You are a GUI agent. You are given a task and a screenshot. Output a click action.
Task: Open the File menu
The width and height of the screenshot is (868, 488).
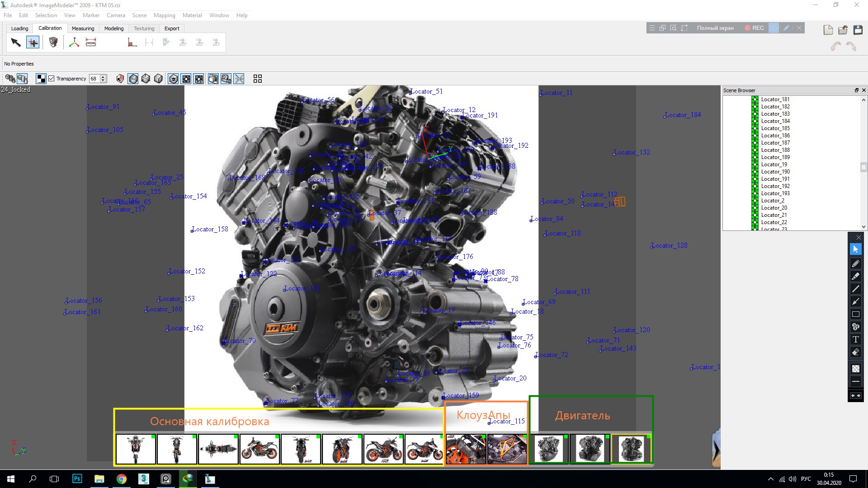tap(8, 15)
